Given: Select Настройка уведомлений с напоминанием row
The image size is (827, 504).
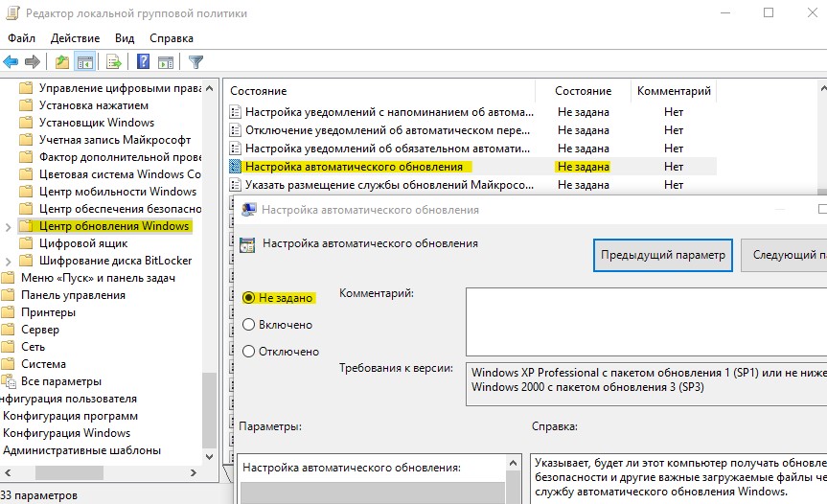Looking at the screenshot, I should (x=472, y=112).
